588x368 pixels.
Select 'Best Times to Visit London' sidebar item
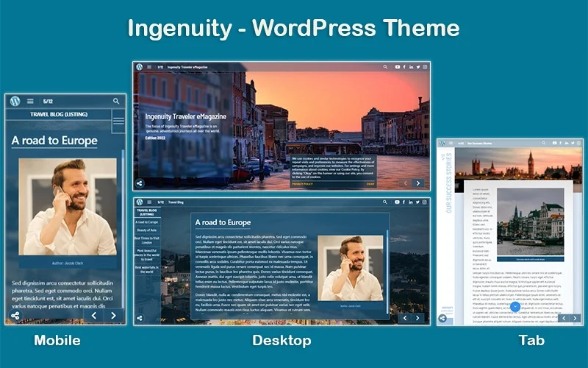click(x=146, y=242)
